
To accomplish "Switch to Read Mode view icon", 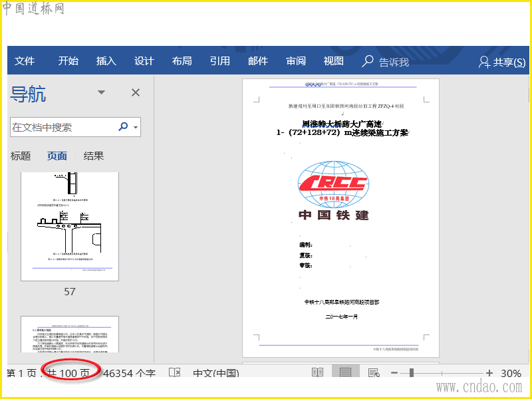I will [318, 372].
